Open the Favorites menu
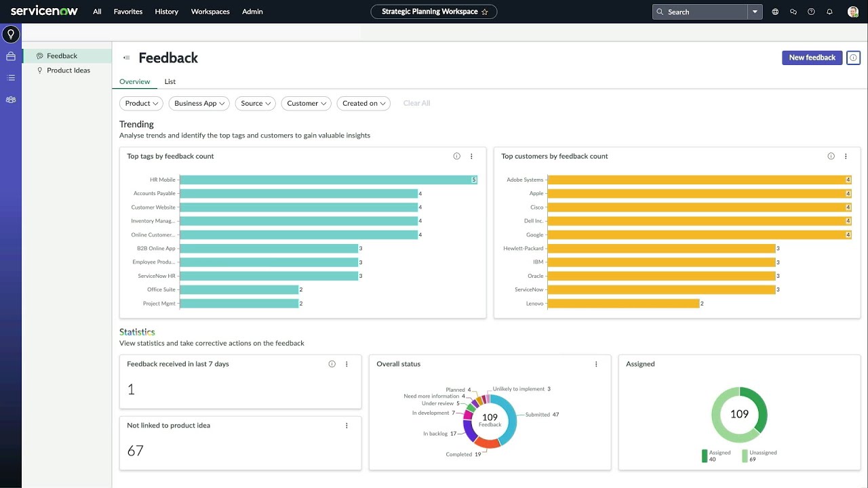The width and height of the screenshot is (868, 488). (x=128, y=12)
